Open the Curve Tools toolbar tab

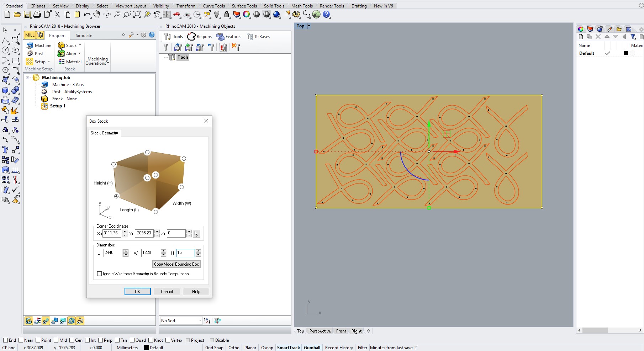pos(214,6)
